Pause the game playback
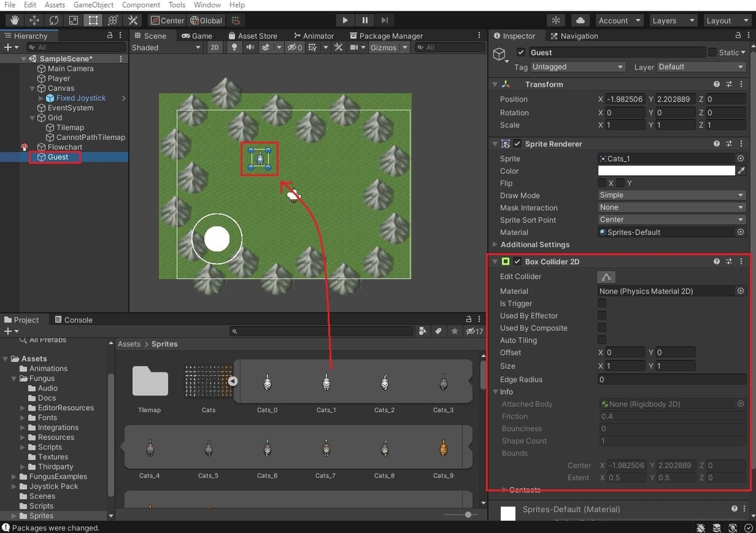Viewport: 756px width, 533px height. [365, 20]
